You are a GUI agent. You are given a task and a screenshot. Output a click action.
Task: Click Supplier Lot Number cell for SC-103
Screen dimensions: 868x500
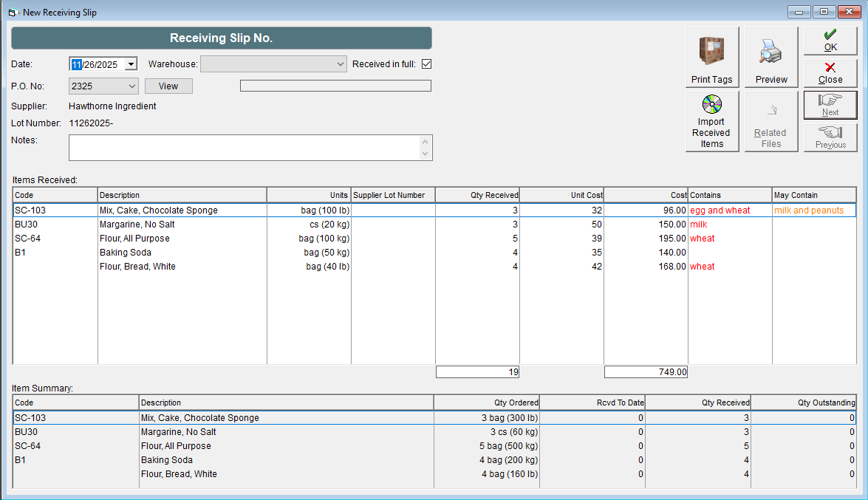(x=392, y=210)
